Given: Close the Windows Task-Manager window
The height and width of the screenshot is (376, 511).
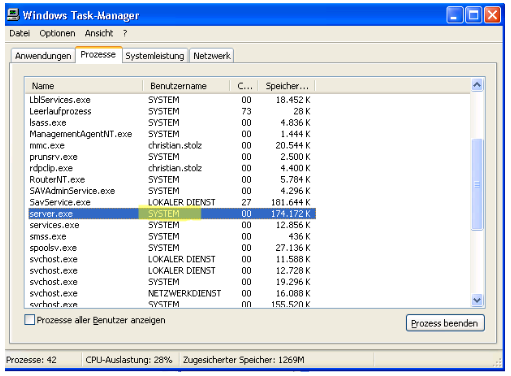Looking at the screenshot, I should point(492,15).
